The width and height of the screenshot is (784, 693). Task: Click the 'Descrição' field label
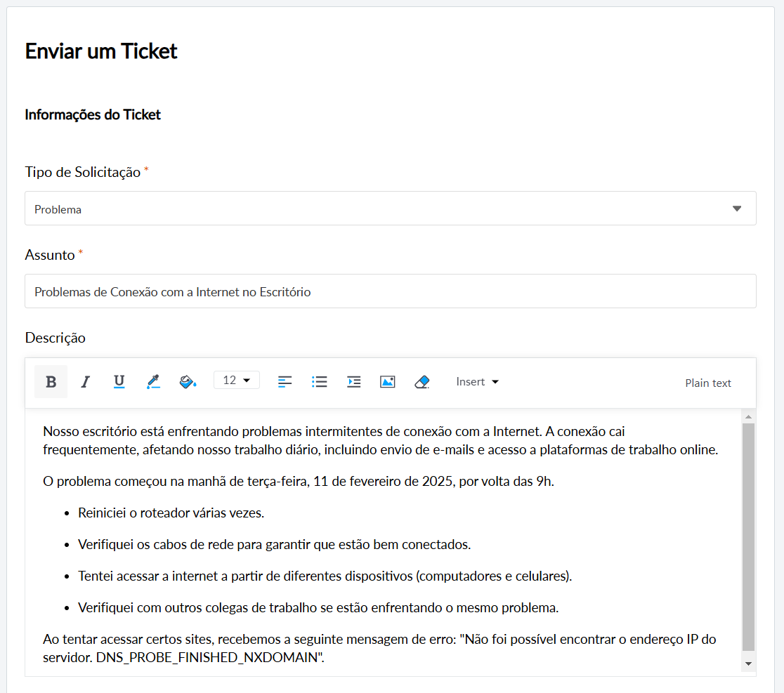click(55, 338)
